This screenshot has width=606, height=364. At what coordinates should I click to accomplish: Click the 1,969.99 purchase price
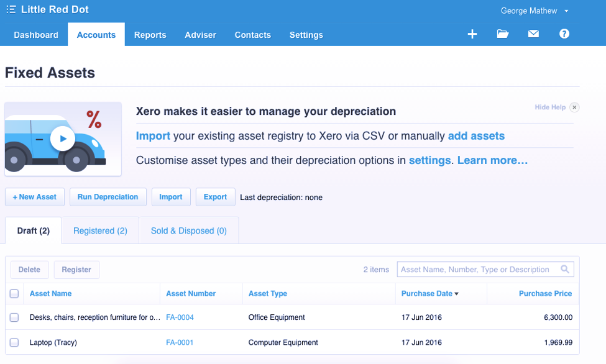pyautogui.click(x=559, y=342)
